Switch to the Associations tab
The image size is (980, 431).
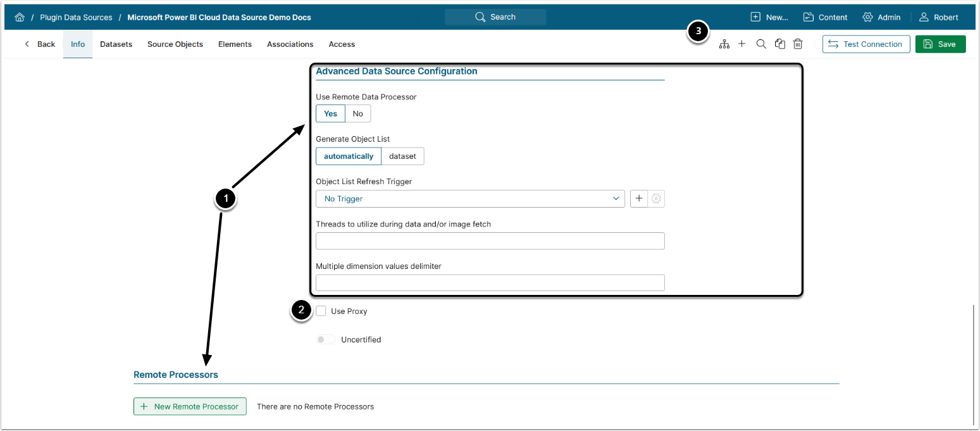[x=290, y=44]
